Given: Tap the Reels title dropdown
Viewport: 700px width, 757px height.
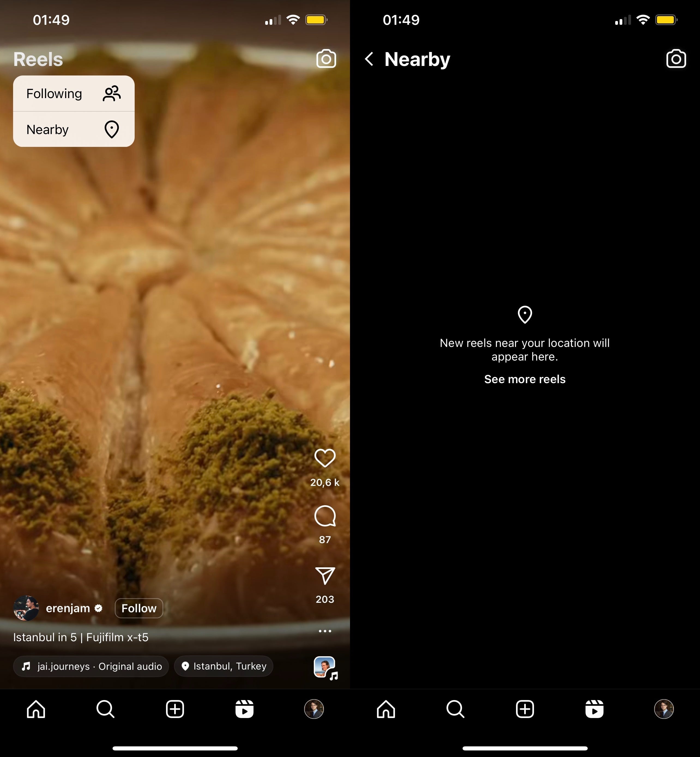Looking at the screenshot, I should [x=38, y=59].
